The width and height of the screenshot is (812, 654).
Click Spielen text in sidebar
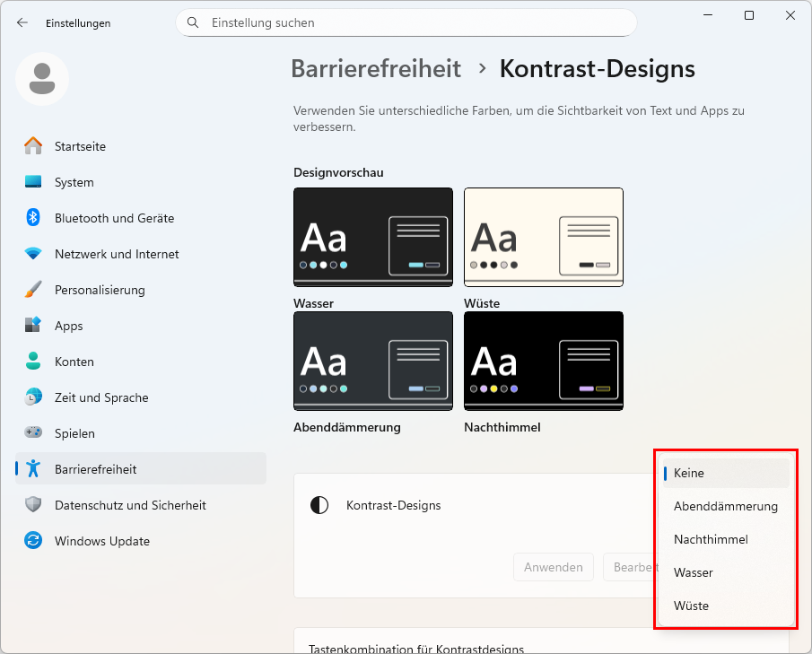(74, 433)
